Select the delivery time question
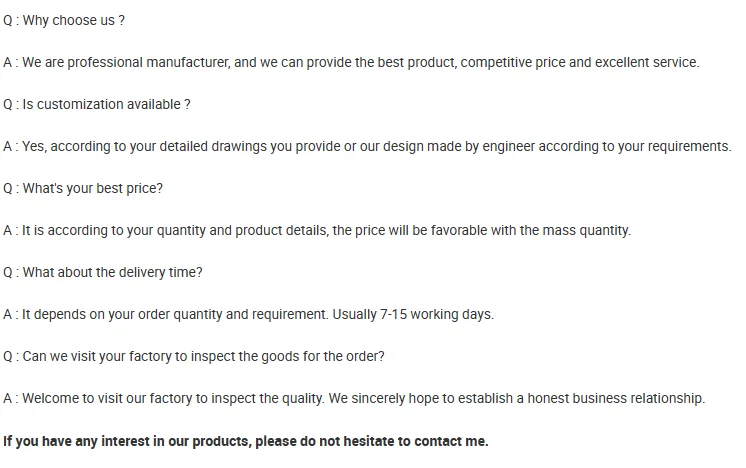Image resolution: width=746 pixels, height=468 pixels. (112, 272)
